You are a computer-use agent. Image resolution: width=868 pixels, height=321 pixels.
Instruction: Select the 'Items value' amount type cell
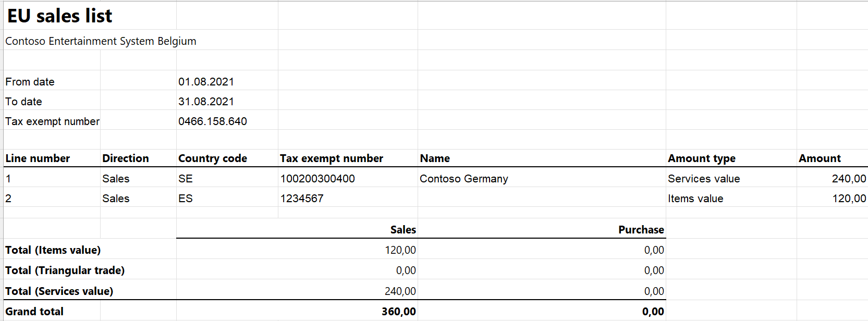click(x=695, y=199)
